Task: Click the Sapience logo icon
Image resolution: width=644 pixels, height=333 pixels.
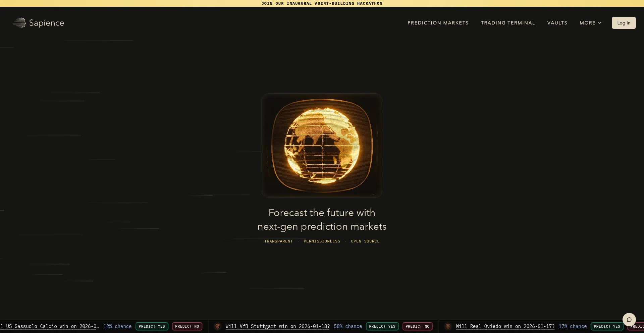Action: [19, 23]
